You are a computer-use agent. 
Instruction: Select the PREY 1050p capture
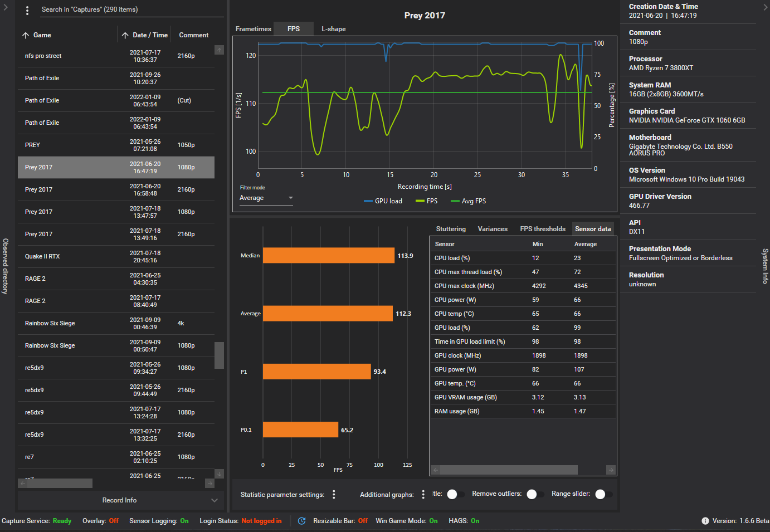(116, 145)
